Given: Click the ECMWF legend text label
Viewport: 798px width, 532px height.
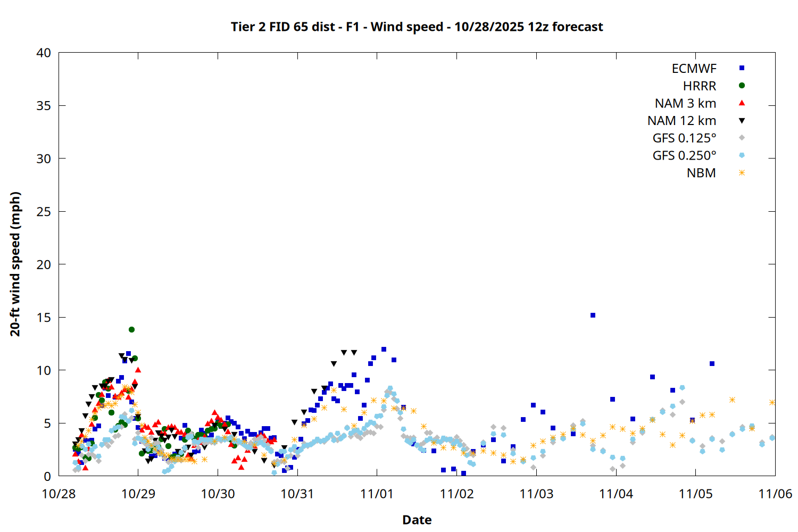Looking at the screenshot, I should click(694, 69).
